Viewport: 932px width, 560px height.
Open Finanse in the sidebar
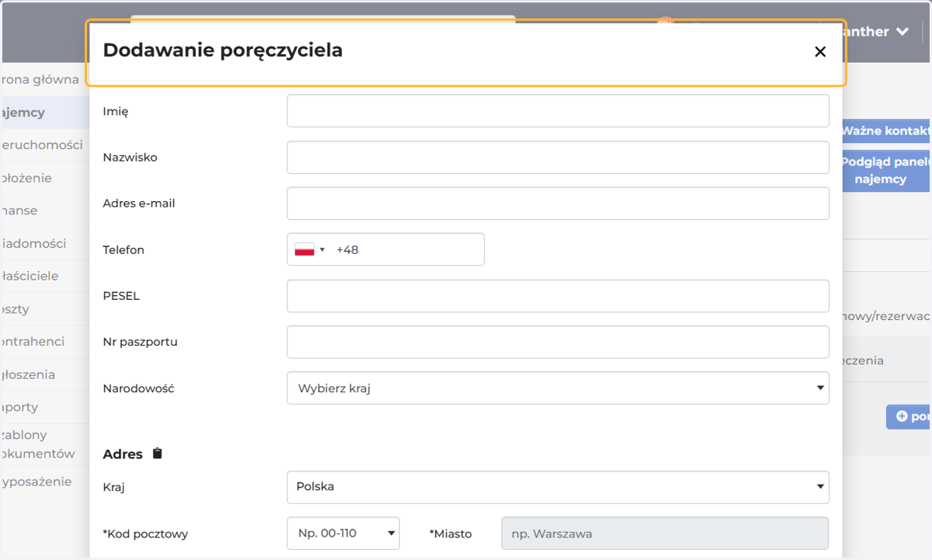(19, 210)
